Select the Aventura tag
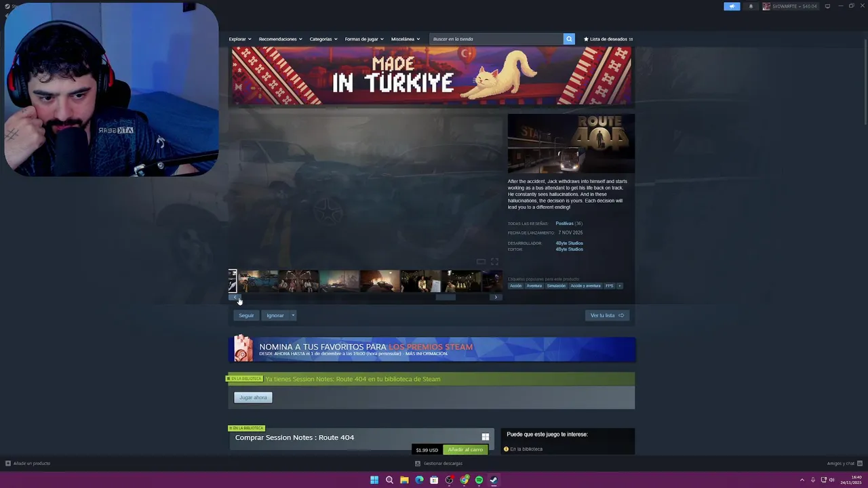 pyautogui.click(x=534, y=285)
